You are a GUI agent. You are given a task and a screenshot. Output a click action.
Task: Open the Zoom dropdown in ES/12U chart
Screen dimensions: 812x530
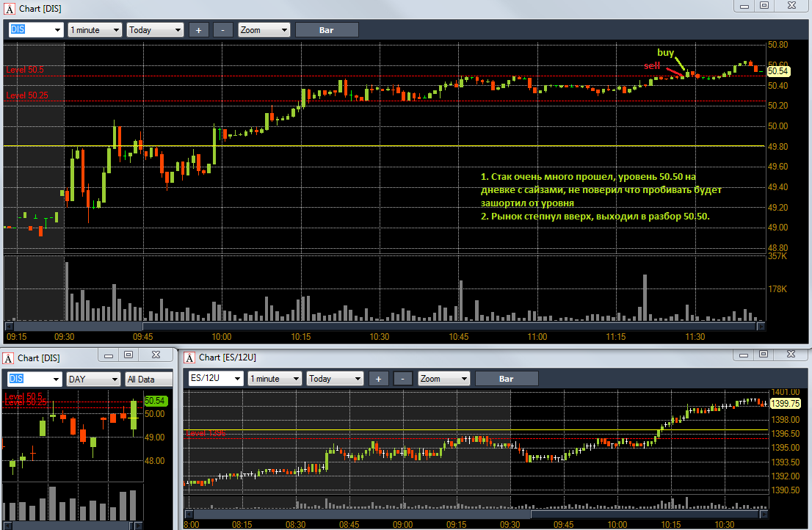coord(443,378)
